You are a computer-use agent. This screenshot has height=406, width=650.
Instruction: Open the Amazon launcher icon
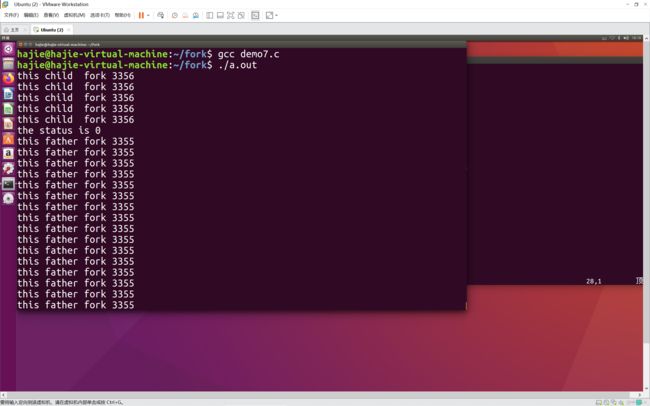[x=8, y=153]
